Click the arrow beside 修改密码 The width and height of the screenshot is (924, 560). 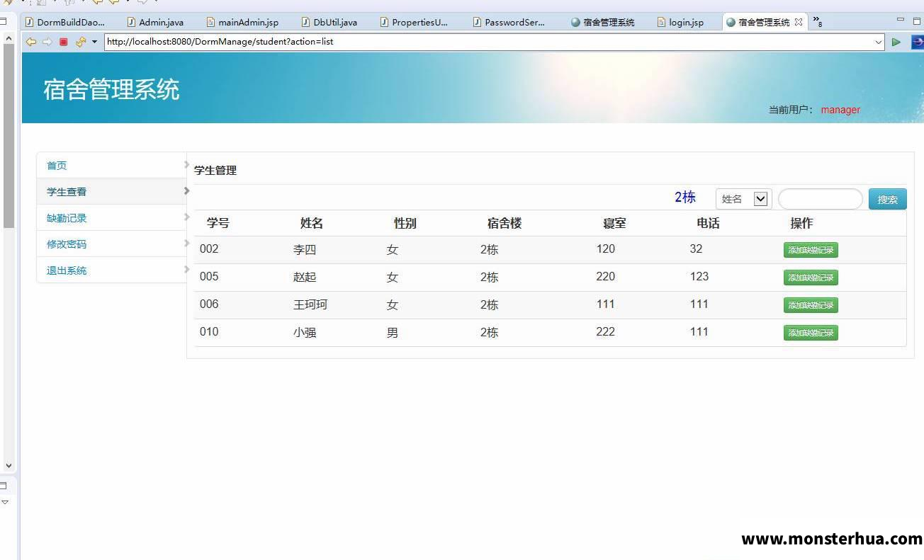click(x=186, y=243)
